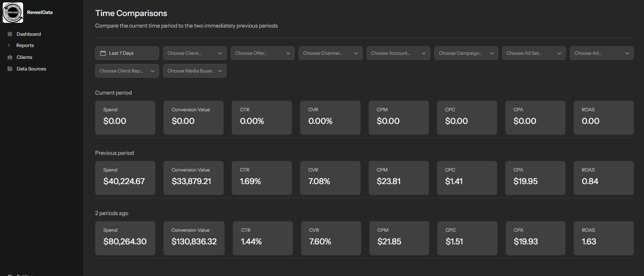Viewport: 644px width, 276px height.
Task: Click the calendar icon in date picker
Action: [x=103, y=53]
